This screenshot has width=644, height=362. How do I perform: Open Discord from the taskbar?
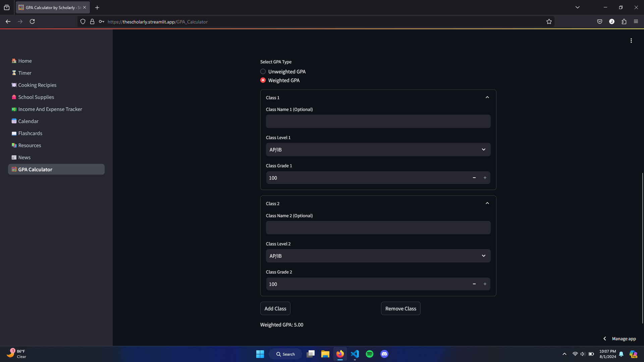(x=384, y=354)
